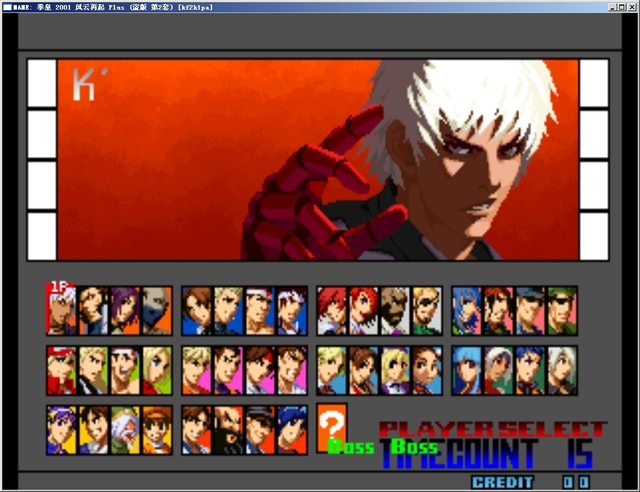This screenshot has height=492, width=640.
Task: Choose Robert Garcia on pink background
Action: (x=229, y=370)
